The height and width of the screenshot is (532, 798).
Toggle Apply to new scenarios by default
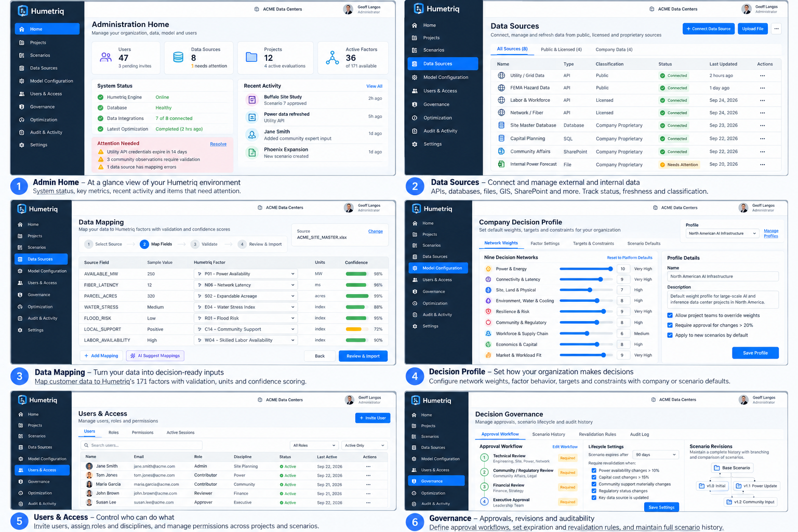point(670,335)
